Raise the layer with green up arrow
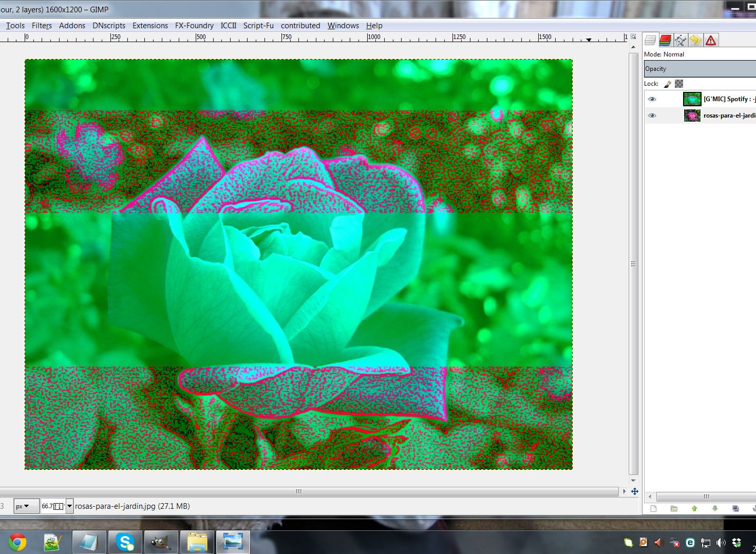This screenshot has height=554, width=756. tap(694, 508)
